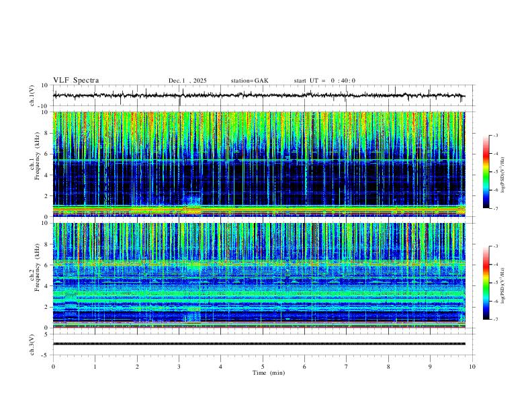Click the "7" tick on the time axis
532x411 pixels.
(x=347, y=367)
